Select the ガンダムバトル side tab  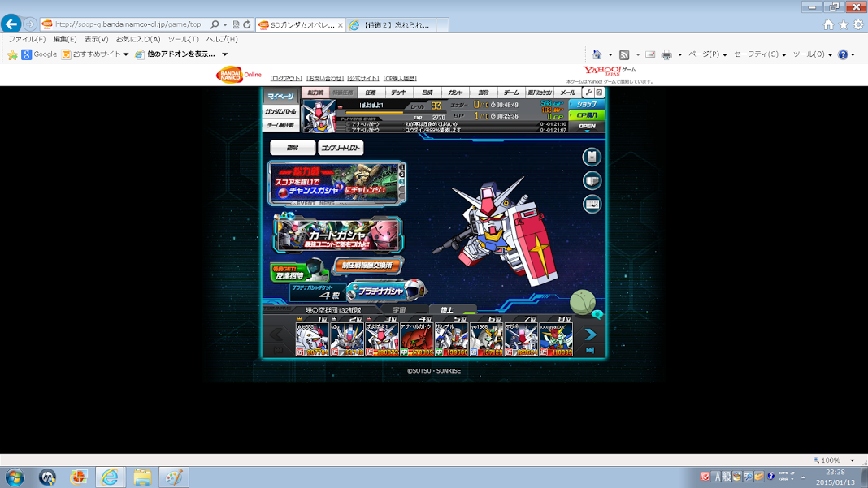(280, 111)
